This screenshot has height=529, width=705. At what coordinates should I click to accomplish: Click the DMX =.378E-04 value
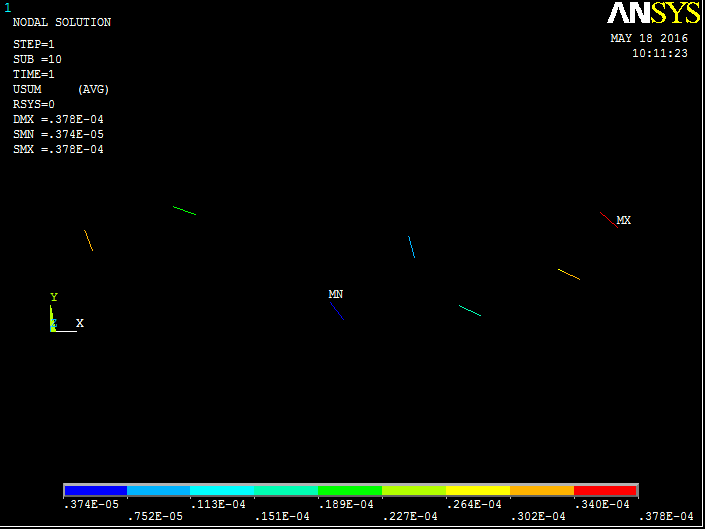tap(58, 120)
